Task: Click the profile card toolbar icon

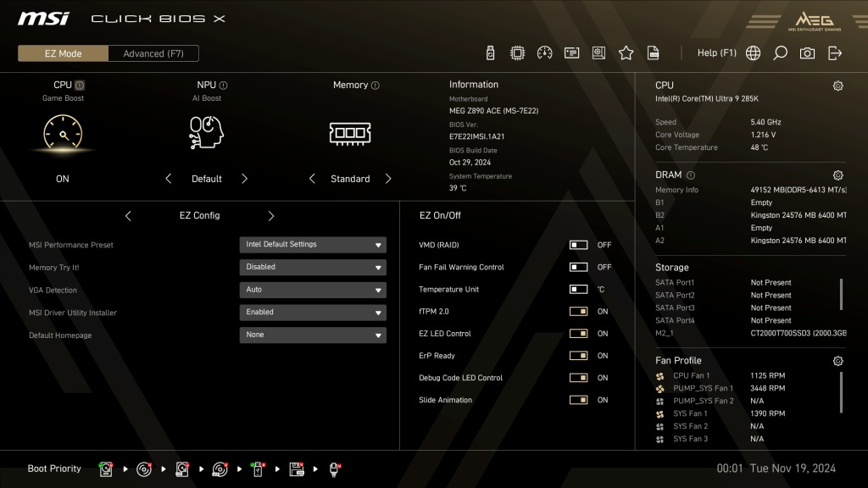Action: (571, 53)
